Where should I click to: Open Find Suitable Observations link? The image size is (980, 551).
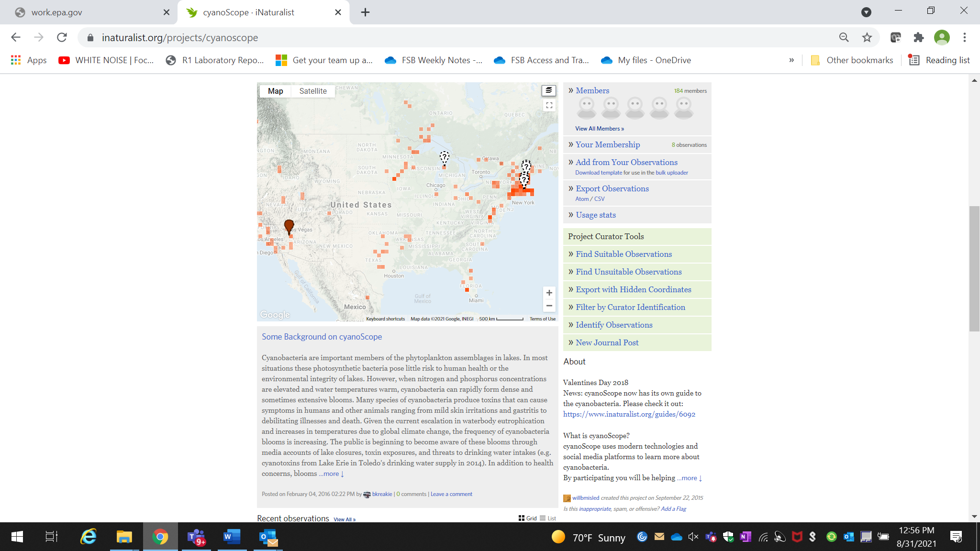[x=624, y=254]
